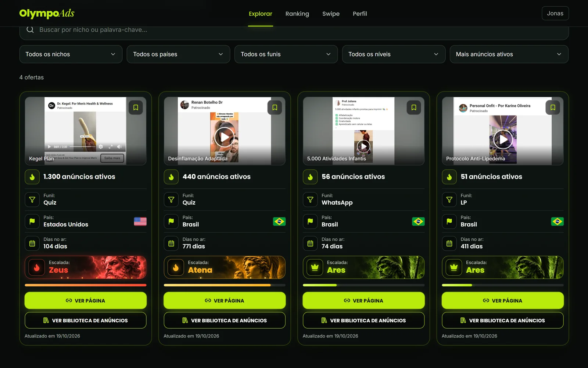Viewport: 588px width, 368px height.
Task: Open the Ranking tab
Action: [297, 14]
